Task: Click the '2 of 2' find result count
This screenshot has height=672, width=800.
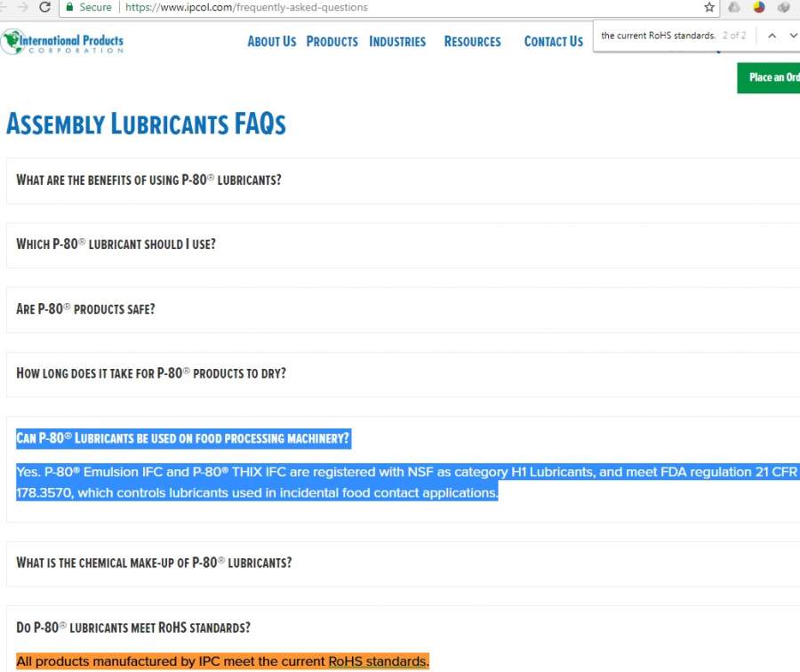Action: [x=734, y=36]
